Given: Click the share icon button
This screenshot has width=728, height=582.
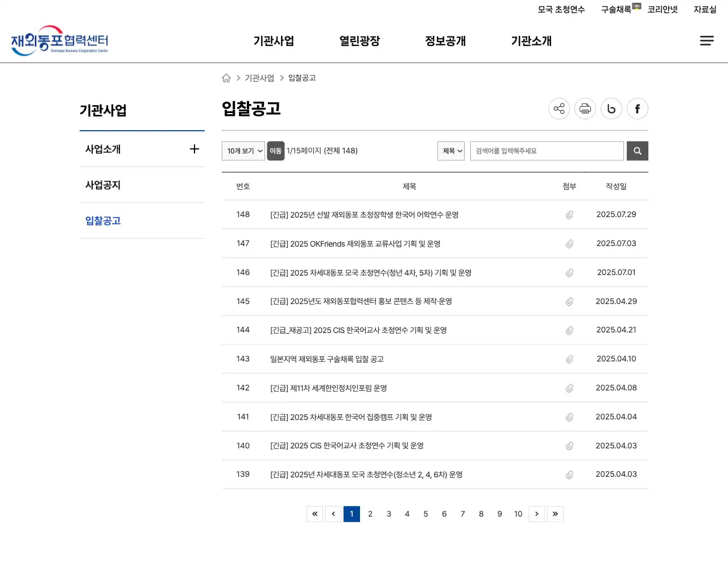Looking at the screenshot, I should (x=559, y=109).
